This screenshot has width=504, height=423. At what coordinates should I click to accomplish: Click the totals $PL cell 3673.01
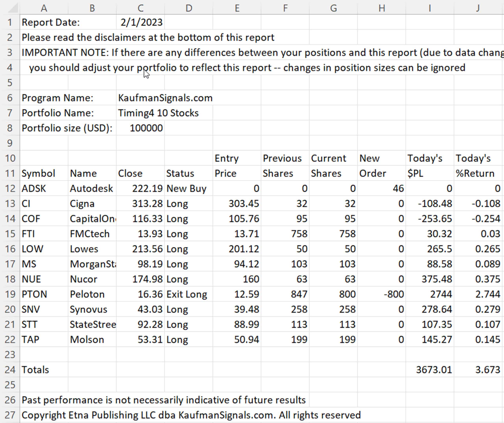point(434,370)
